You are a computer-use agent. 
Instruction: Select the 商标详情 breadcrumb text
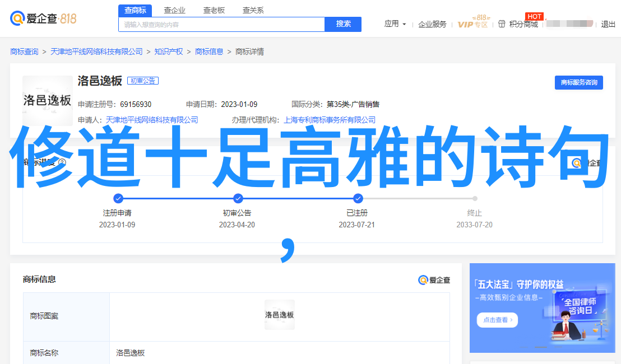coord(249,52)
